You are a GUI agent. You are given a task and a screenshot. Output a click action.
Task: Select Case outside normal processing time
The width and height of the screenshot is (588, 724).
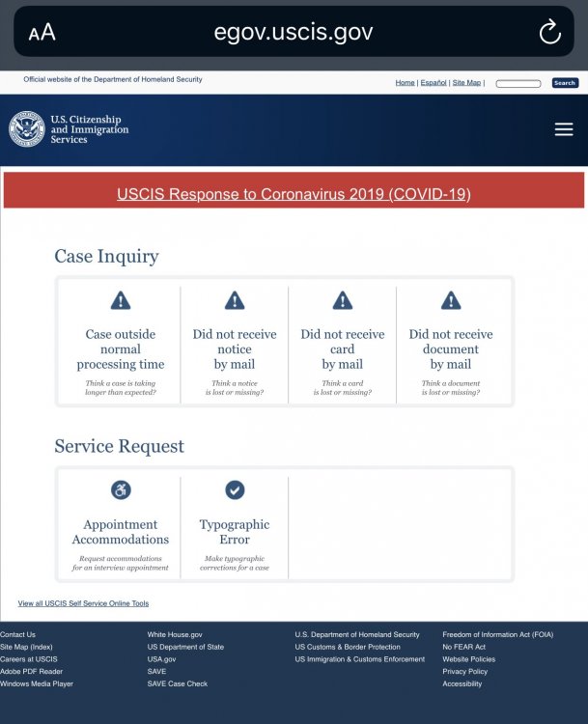pos(121,349)
